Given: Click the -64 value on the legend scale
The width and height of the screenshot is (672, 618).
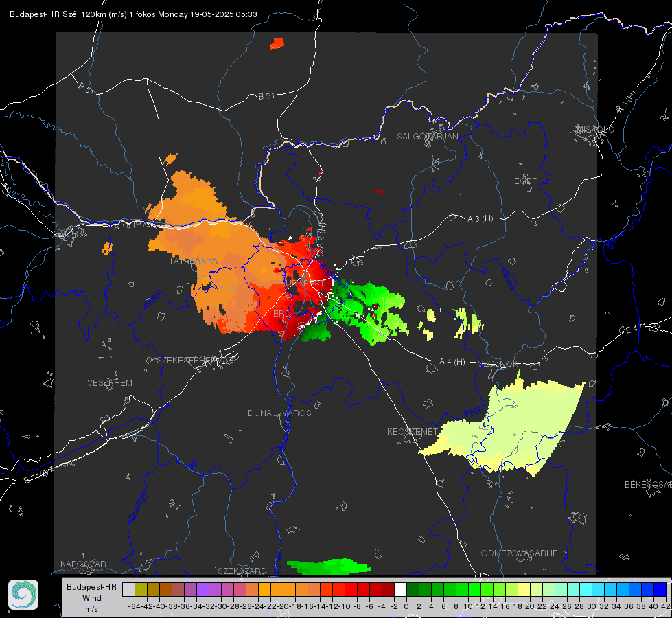Looking at the screenshot, I should [x=134, y=606].
